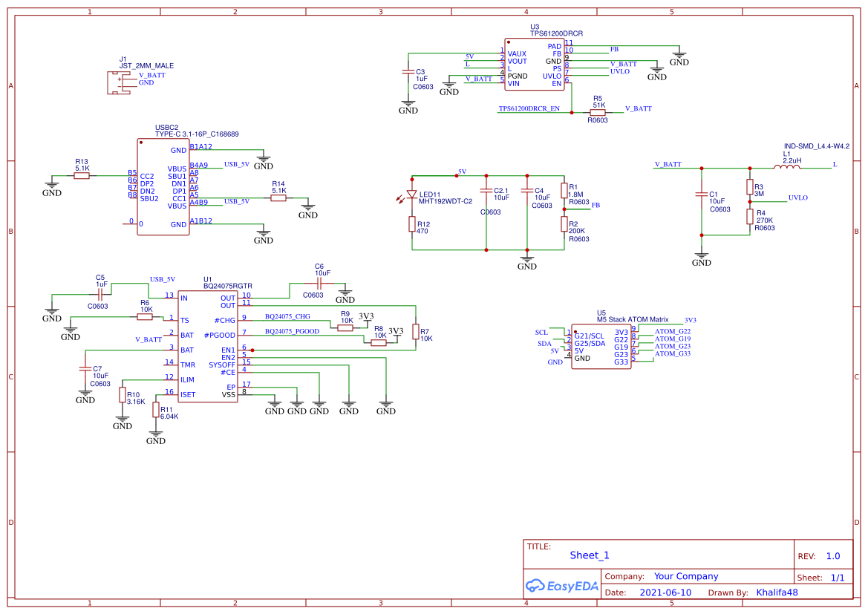Click the TPS61200DRCR_EN net label
868x614 pixels.
pyautogui.click(x=530, y=108)
